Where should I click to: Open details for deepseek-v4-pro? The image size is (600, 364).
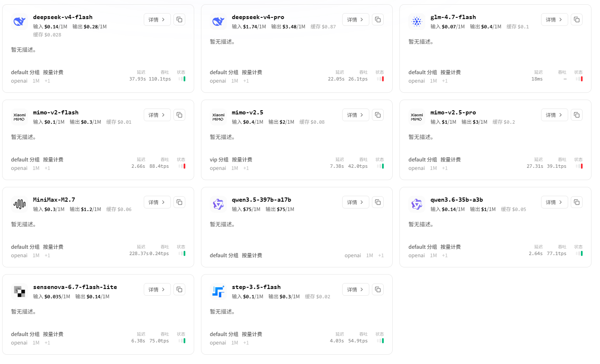[356, 19]
